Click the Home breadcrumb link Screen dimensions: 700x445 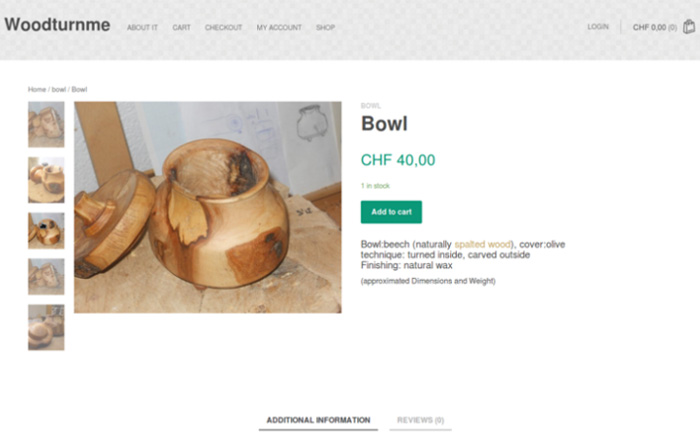[37, 89]
